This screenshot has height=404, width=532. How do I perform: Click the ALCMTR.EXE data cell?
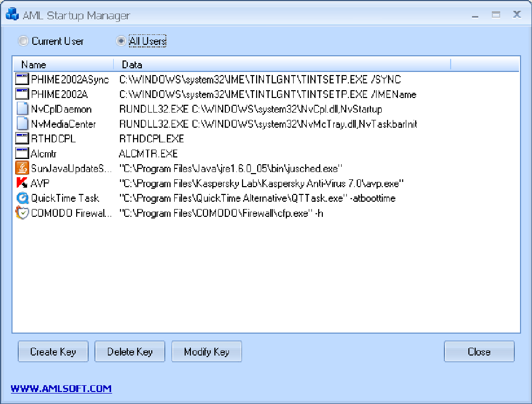(148, 154)
